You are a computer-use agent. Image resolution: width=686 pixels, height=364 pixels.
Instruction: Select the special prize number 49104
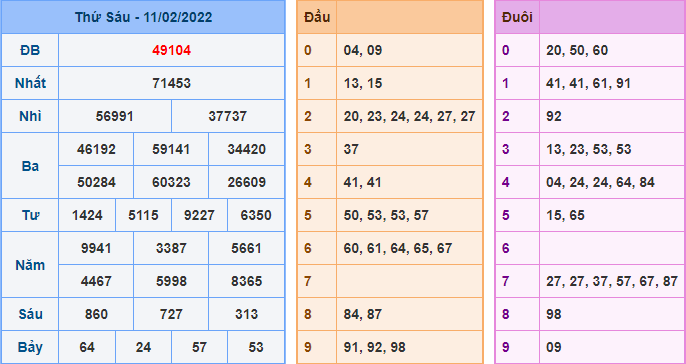[x=172, y=50]
